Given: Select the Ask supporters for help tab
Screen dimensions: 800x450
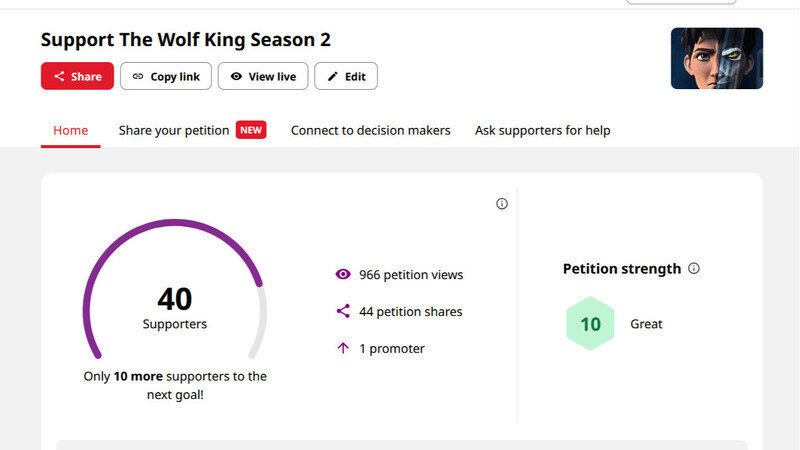Looking at the screenshot, I should [x=542, y=130].
